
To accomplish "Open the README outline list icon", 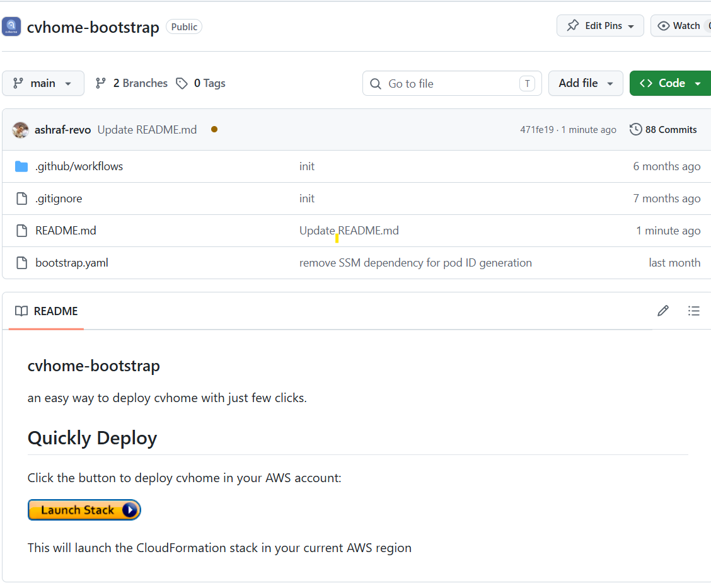I will (x=694, y=311).
